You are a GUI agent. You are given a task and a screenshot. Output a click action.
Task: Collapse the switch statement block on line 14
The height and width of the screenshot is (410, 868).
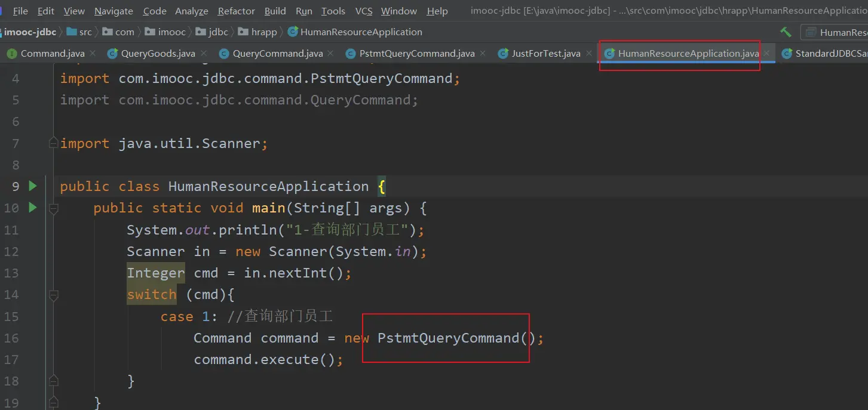(54, 295)
